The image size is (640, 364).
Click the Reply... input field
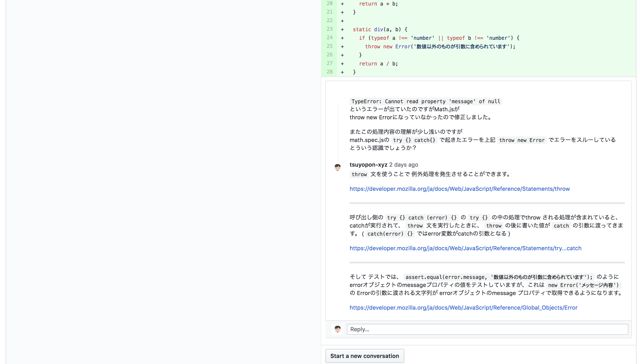487,329
